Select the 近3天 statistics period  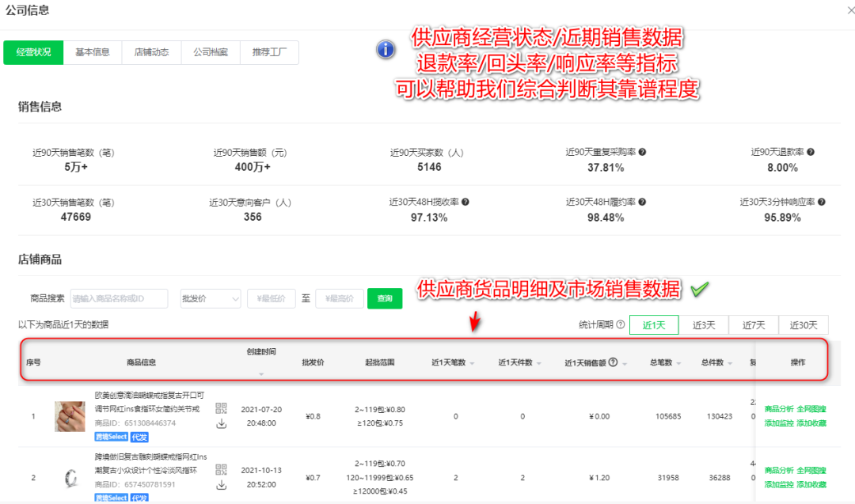(704, 325)
